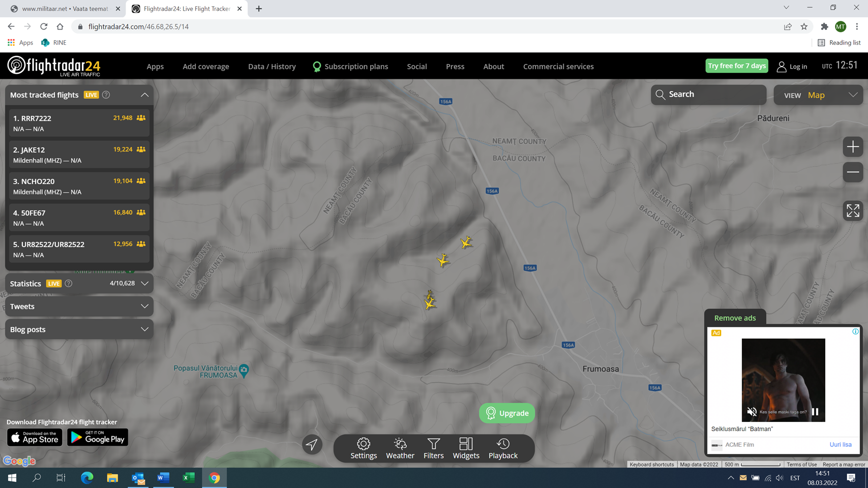Viewport: 868px width, 488px height.
Task: Open the Commercial services menu
Action: [x=558, y=67]
